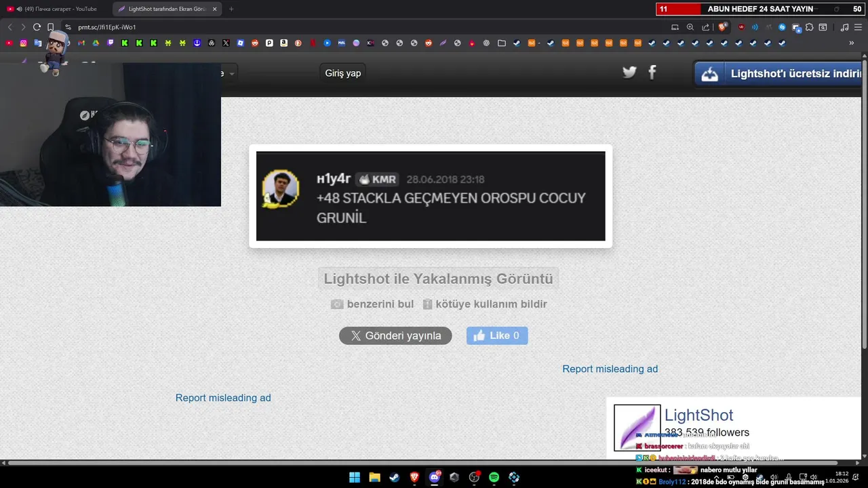Open Discord from the taskbar
868x488 pixels.
tap(435, 477)
